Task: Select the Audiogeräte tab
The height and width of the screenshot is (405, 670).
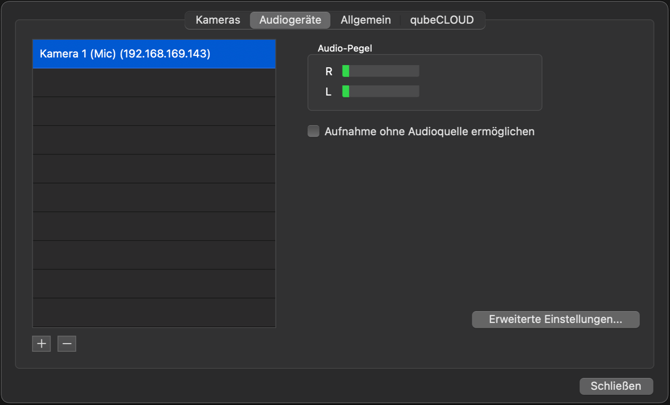Action: (x=290, y=20)
